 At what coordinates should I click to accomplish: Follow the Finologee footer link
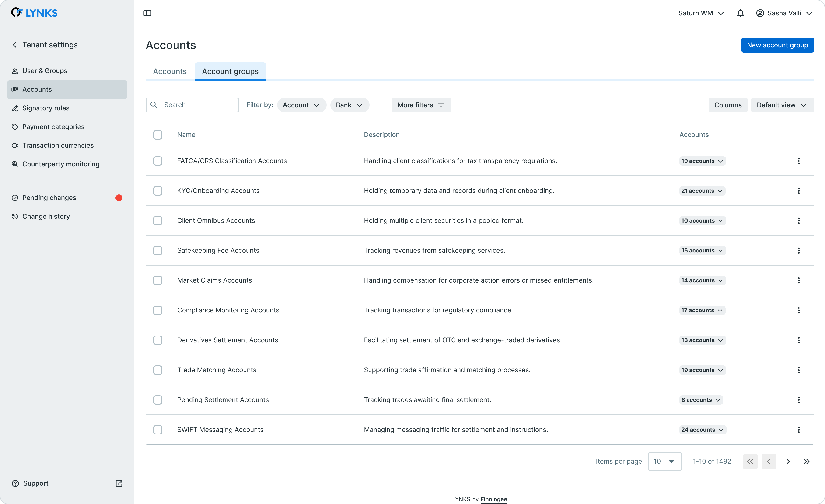pyautogui.click(x=493, y=499)
